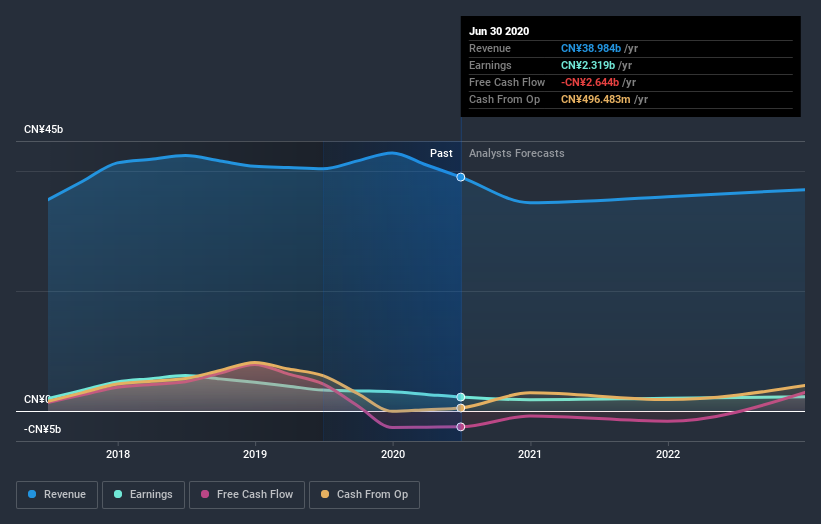This screenshot has height=524, width=821.
Task: Click the Revenue row label in tooltip
Action: point(490,49)
